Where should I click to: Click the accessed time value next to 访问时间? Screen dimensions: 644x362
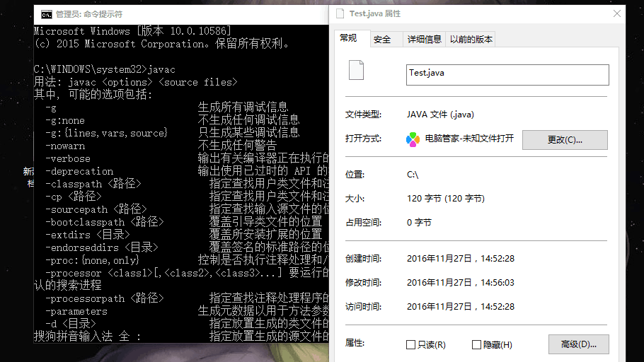(461, 307)
